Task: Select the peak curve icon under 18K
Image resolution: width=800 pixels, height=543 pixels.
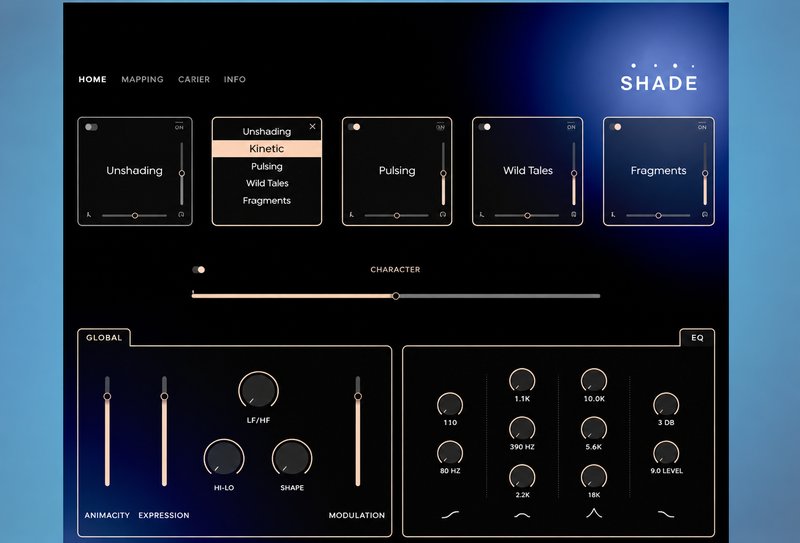Action: click(594, 513)
